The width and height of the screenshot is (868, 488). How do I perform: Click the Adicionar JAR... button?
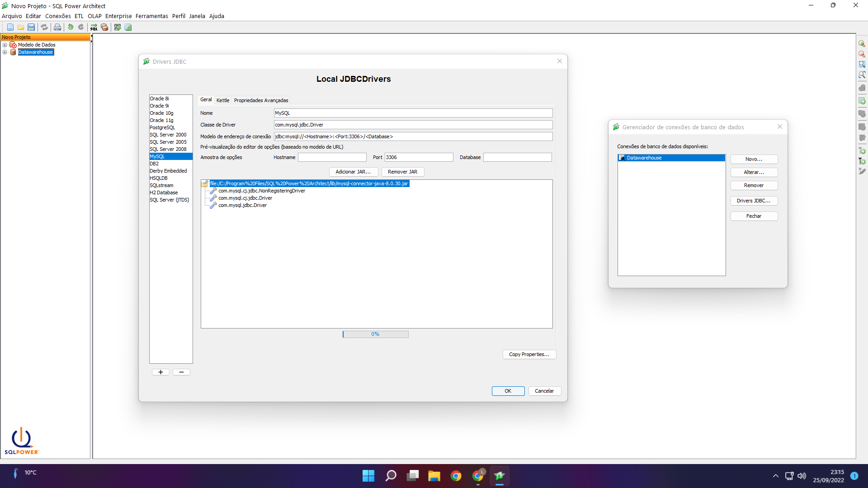click(353, 172)
